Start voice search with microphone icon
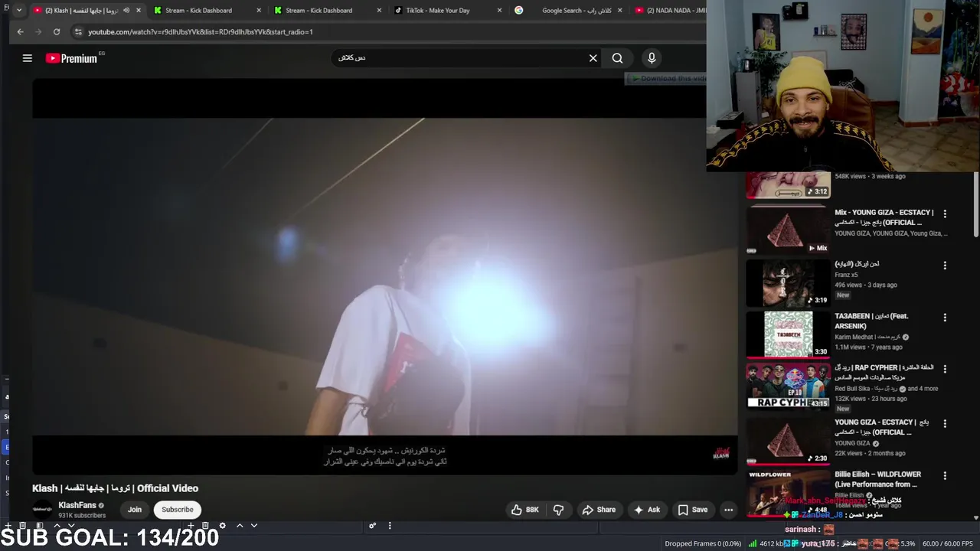Image resolution: width=980 pixels, height=551 pixels. [x=652, y=58]
